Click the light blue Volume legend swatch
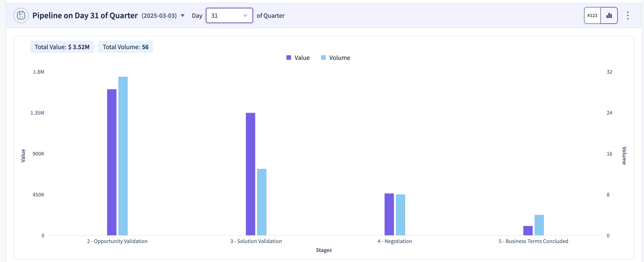Viewport: 644px width, 262px height. click(x=323, y=58)
